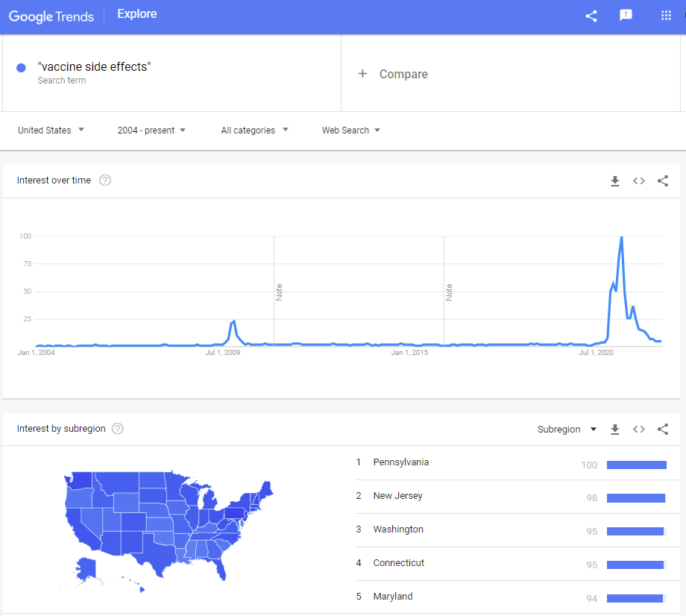The image size is (686, 616).
Task: Send feedback using the feedback icon
Action: tap(626, 15)
